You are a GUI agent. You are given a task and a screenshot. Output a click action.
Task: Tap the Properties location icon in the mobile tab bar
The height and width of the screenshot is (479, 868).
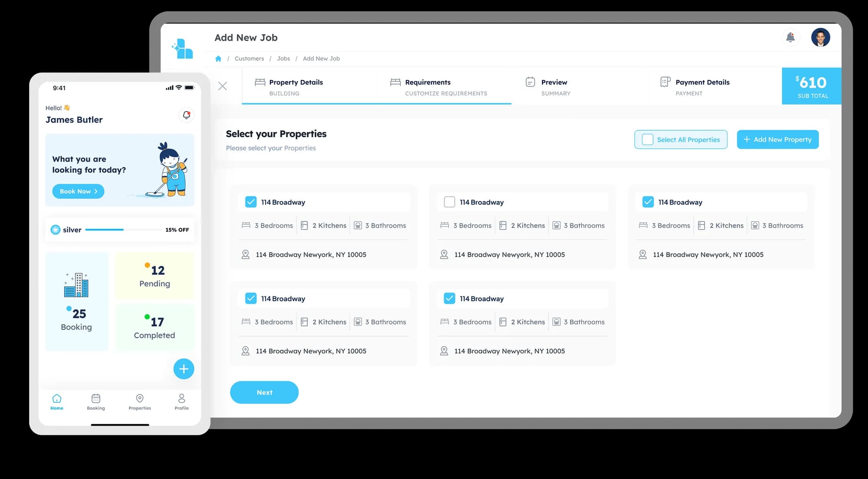click(139, 398)
